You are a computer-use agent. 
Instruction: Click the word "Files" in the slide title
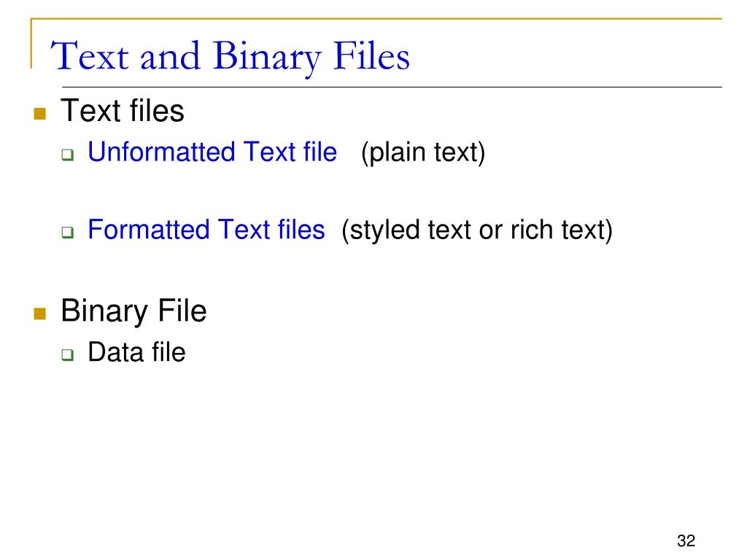click(x=371, y=55)
